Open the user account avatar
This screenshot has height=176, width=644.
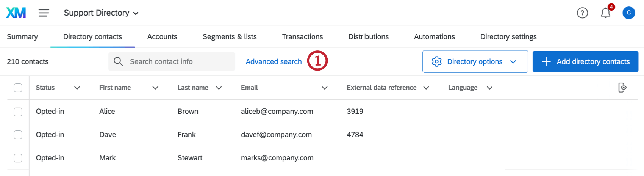628,13
